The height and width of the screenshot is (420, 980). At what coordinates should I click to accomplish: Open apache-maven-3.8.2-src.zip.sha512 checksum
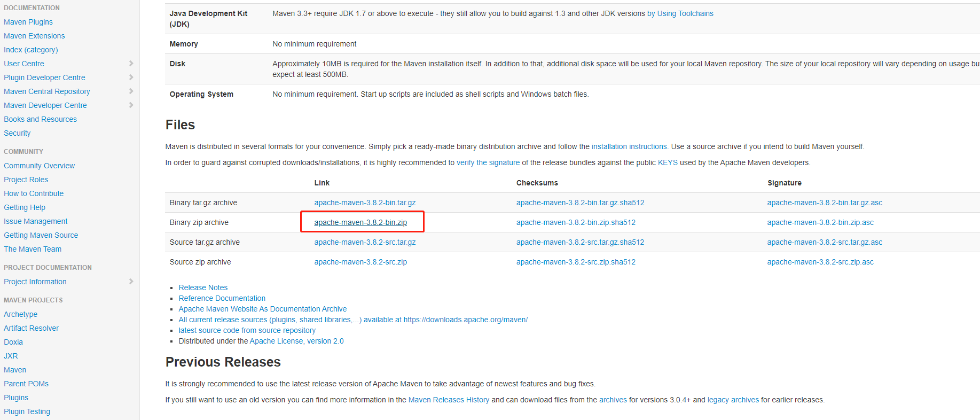576,262
